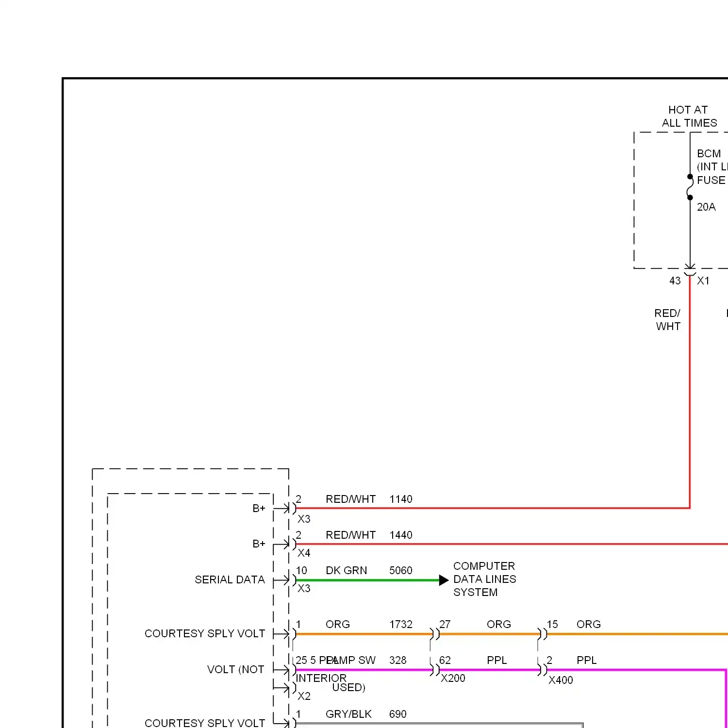Click circuit number "1440"
The height and width of the screenshot is (728, 728).
(x=401, y=535)
